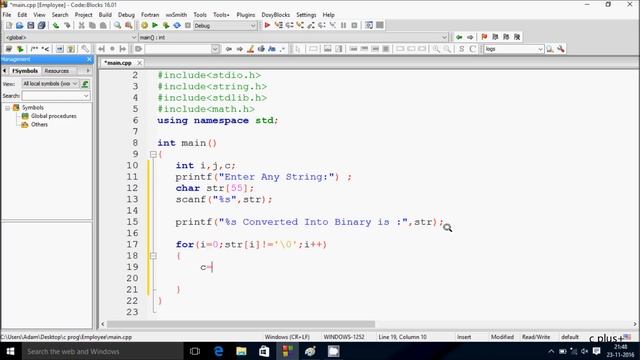Open the Debug menu

click(126, 15)
